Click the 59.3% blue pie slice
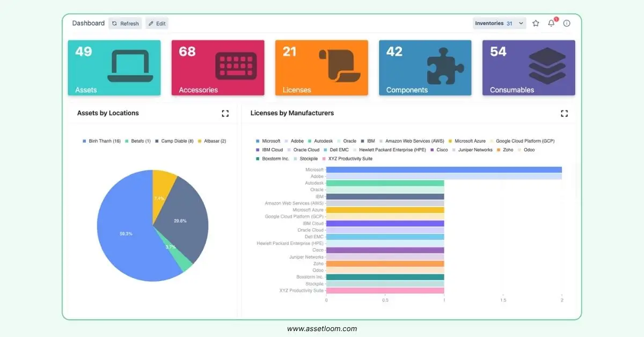The image size is (644, 337). [127, 234]
